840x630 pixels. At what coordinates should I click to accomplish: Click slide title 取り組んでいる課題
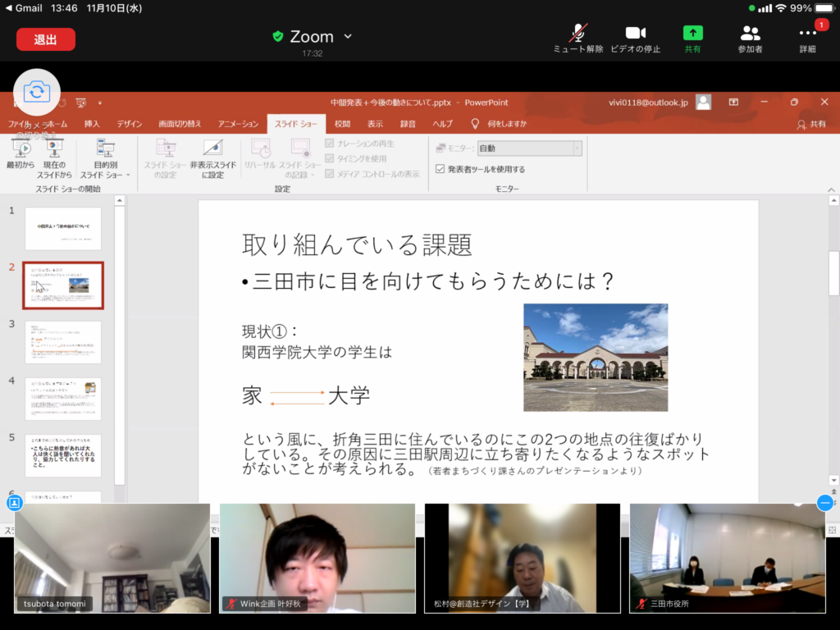click(357, 244)
